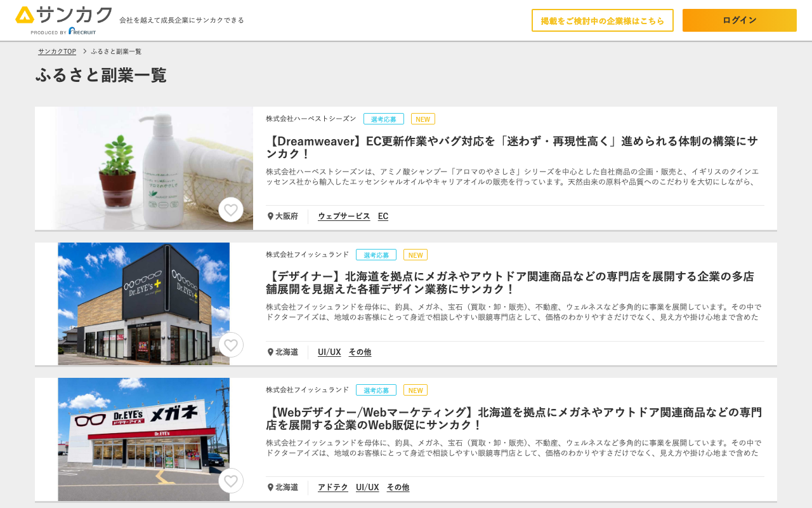
Task: Click the location pin icon in the Webデザイナー/Webマーケティング listing
Action: pos(270,488)
